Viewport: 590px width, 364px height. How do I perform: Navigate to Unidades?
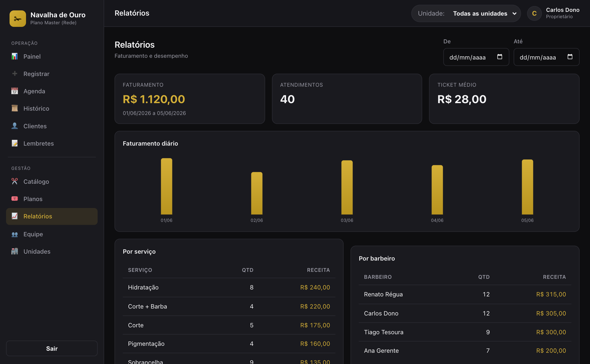click(52, 251)
